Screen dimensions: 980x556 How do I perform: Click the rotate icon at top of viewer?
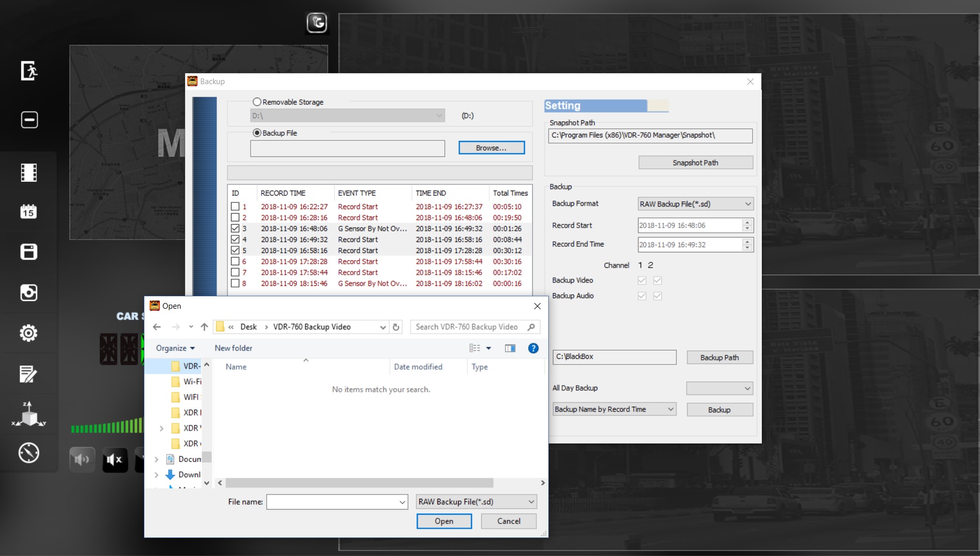317,23
